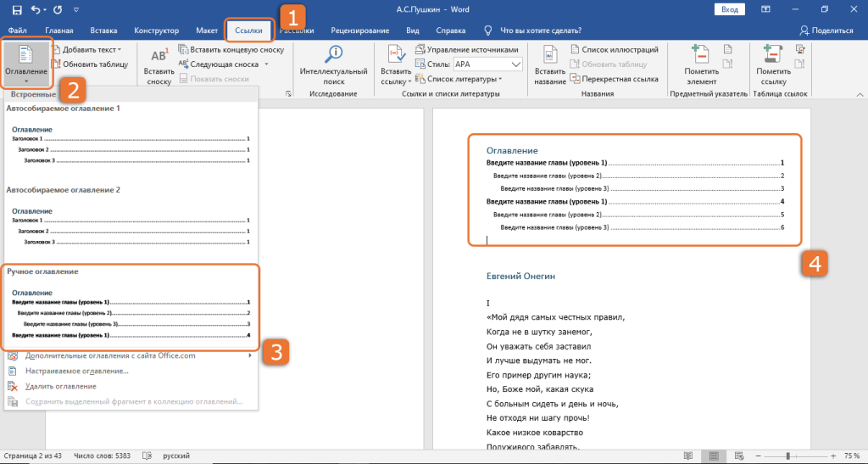Click the Undo arrow in quick access toolbar
The width and height of the screenshot is (868, 464).
click(36, 9)
